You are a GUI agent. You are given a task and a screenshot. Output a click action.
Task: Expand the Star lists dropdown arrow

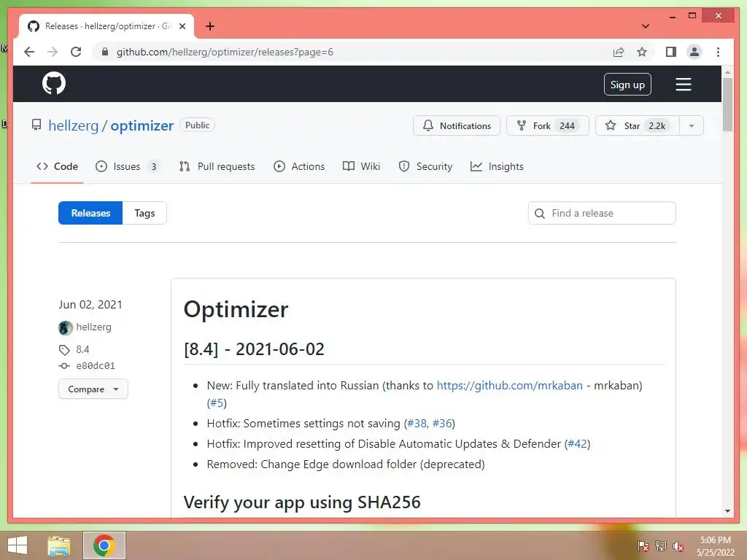coord(692,125)
